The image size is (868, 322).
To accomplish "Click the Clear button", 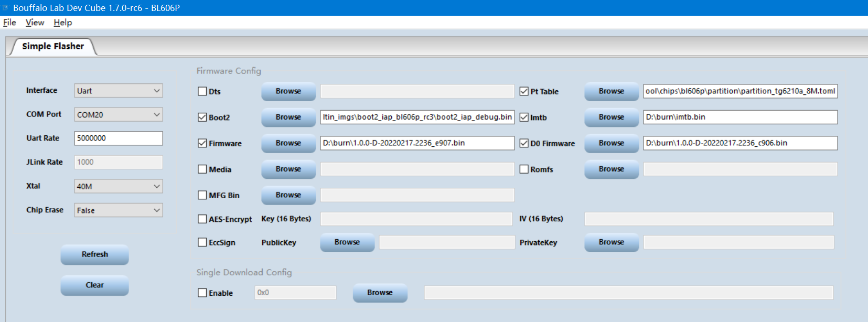I will coord(94,285).
